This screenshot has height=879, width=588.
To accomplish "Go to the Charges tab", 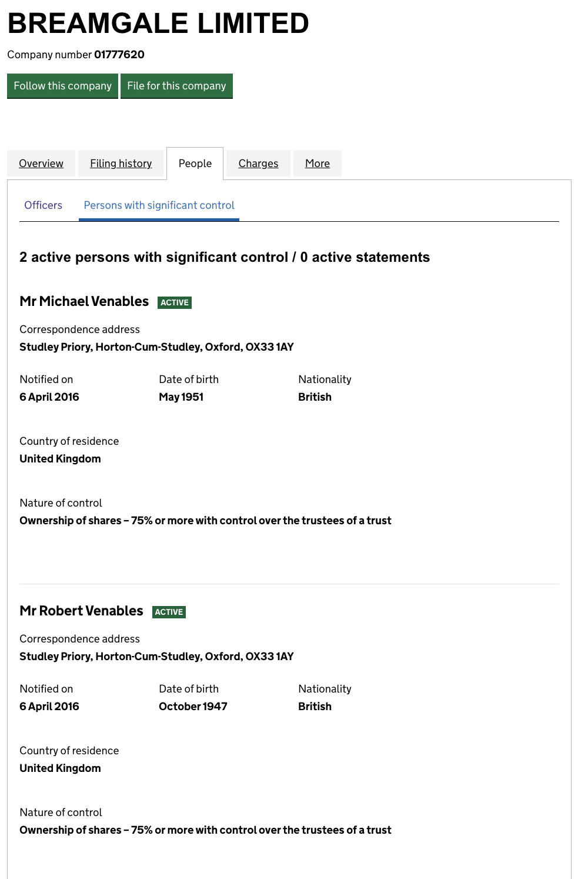I will pyautogui.click(x=258, y=164).
